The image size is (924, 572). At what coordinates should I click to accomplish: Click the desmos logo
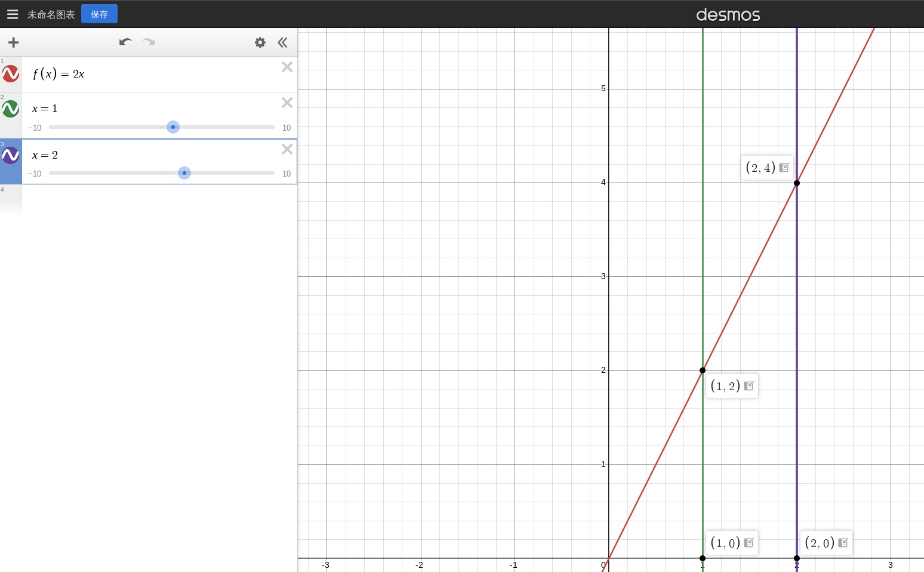(728, 14)
